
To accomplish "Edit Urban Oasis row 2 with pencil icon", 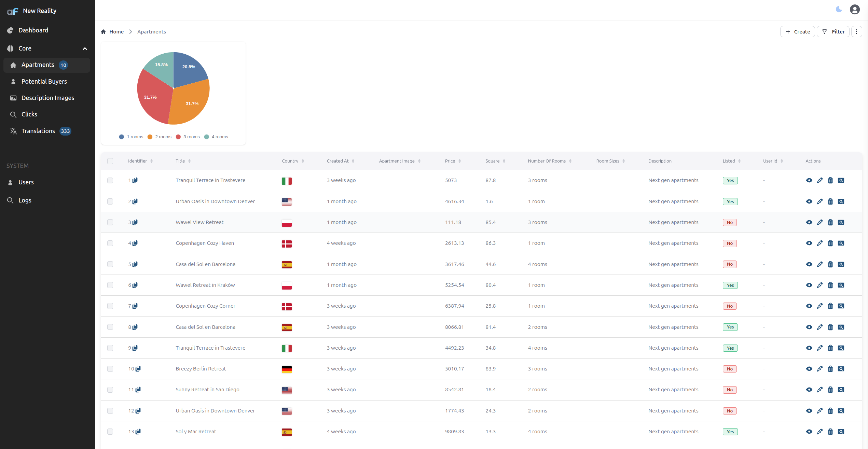I will click(819, 201).
